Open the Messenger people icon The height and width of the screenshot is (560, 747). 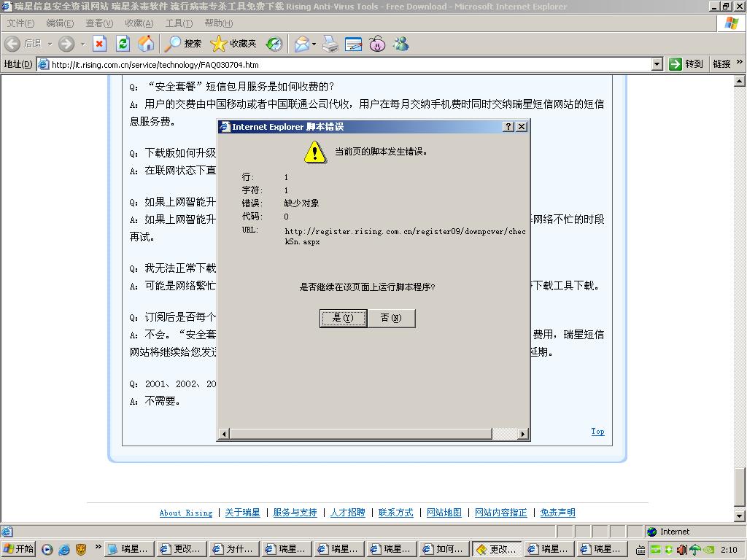click(x=400, y=44)
